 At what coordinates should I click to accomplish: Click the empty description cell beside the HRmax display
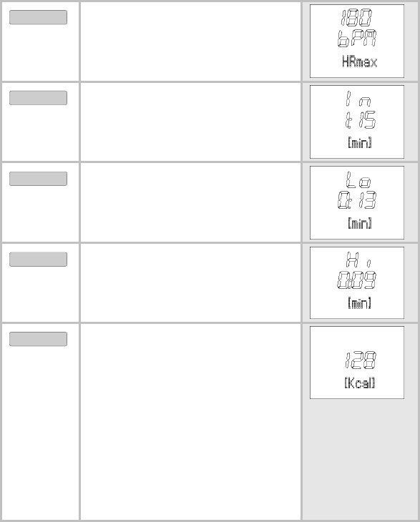point(190,41)
